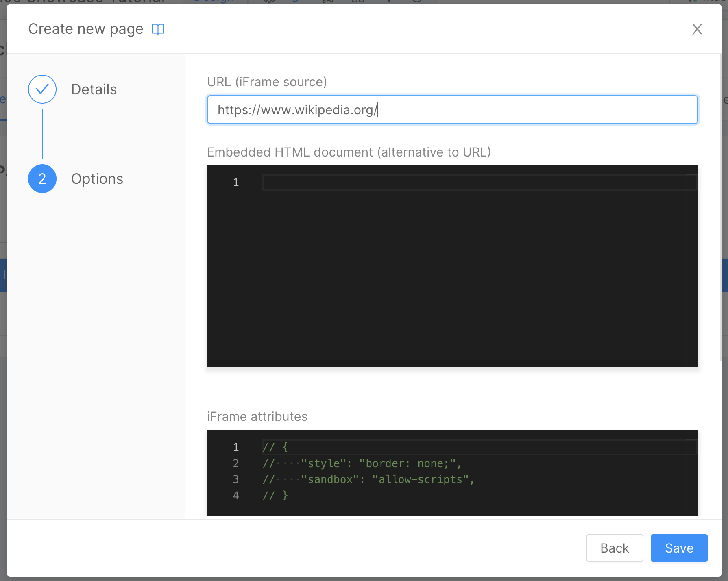Image resolution: width=728 pixels, height=581 pixels.
Task: Select the Options step numbered circle
Action: [x=42, y=178]
